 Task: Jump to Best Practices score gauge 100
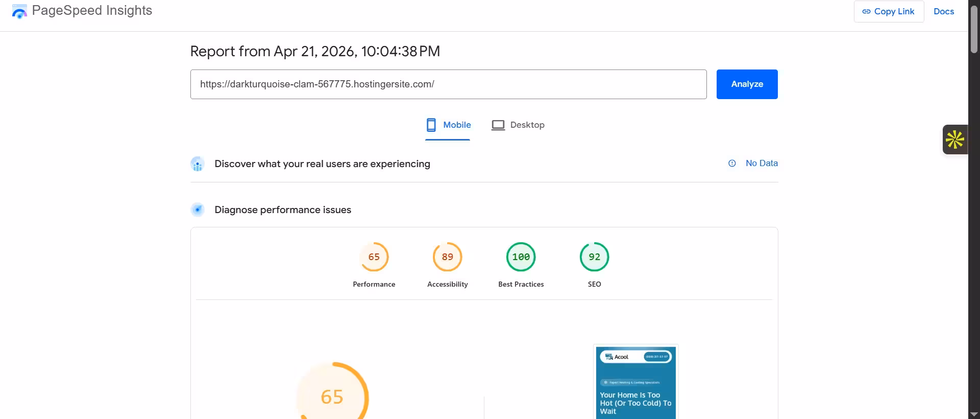click(521, 257)
